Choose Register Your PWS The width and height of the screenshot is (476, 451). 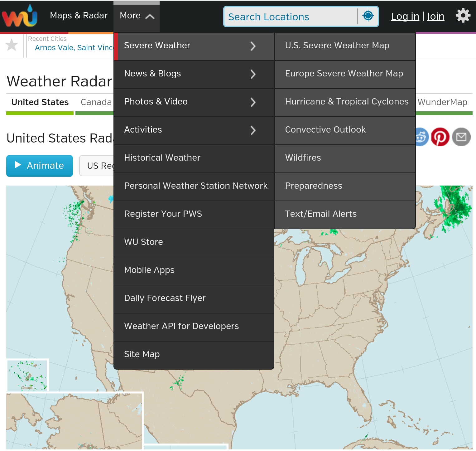coord(194,215)
